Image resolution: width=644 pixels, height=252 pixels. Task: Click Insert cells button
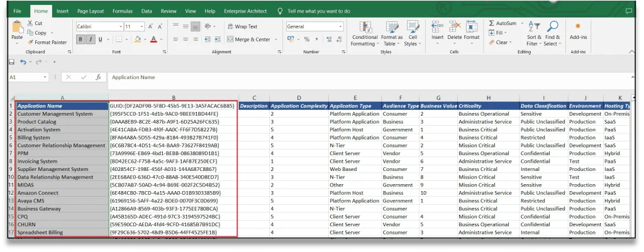(x=438, y=32)
